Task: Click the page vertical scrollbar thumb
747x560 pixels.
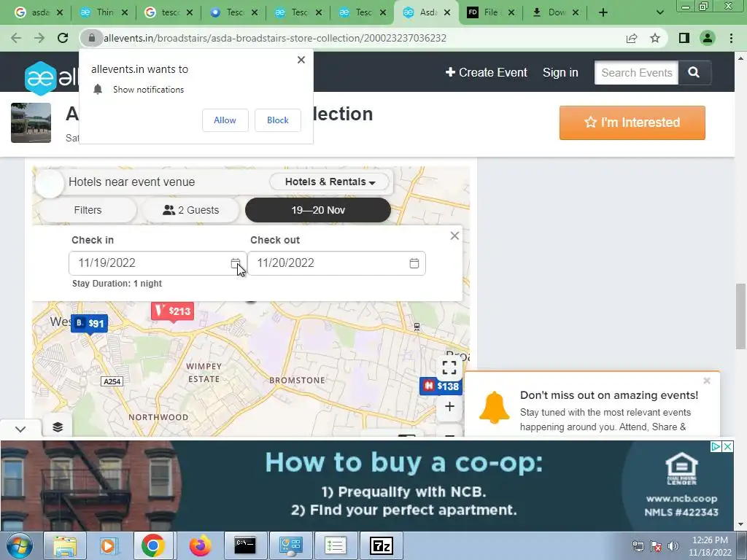Action: point(740,316)
